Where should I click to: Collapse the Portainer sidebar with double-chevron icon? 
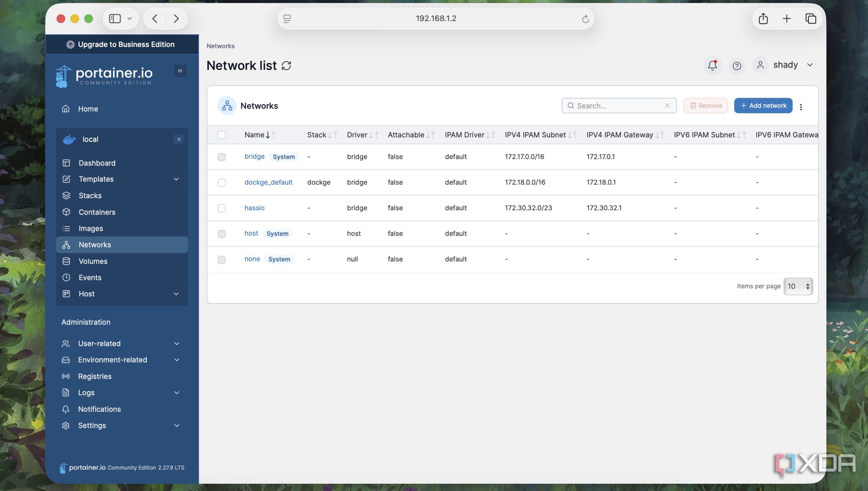(180, 71)
